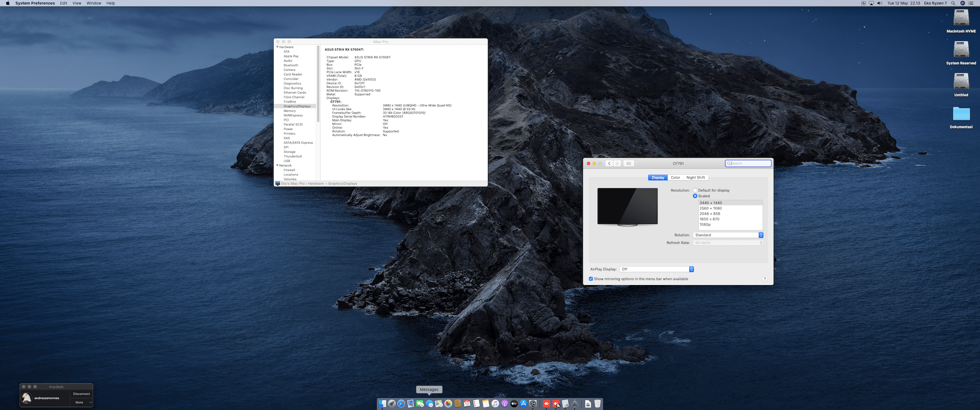Open Photos from the Dock
The image size is (980, 410).
448,404
